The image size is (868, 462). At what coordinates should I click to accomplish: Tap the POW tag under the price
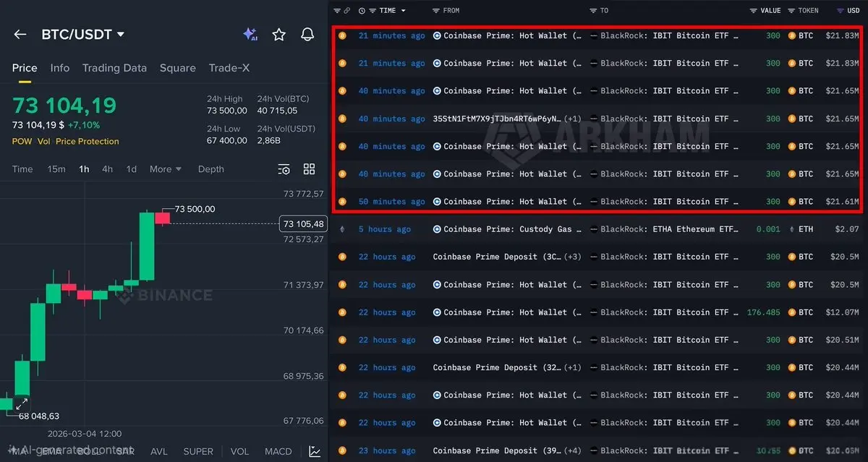pos(22,142)
